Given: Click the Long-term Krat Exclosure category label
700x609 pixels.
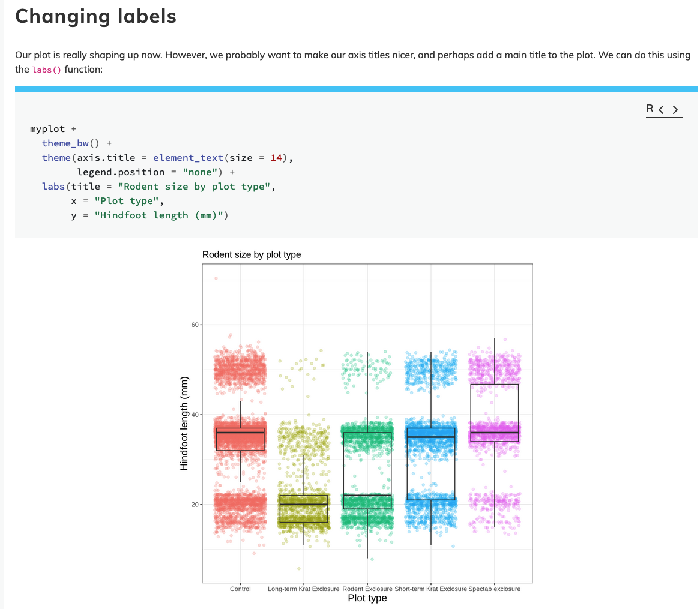Looking at the screenshot, I should tap(303, 589).
